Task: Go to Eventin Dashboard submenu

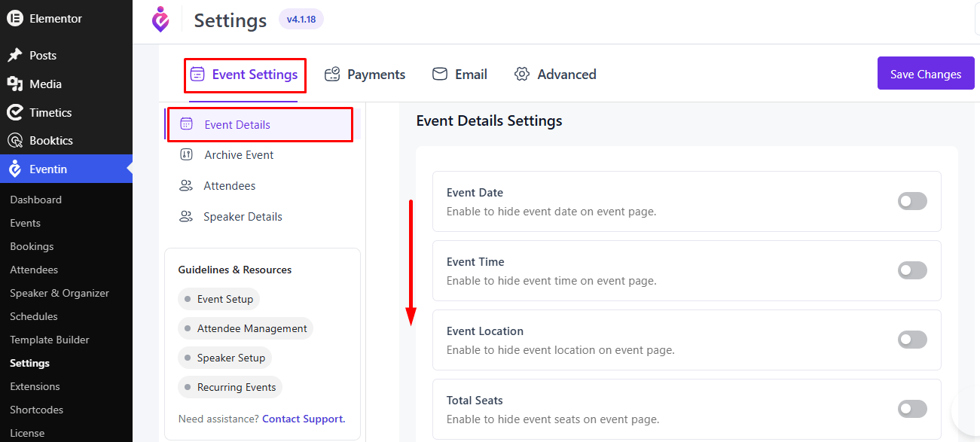Action: click(x=35, y=200)
